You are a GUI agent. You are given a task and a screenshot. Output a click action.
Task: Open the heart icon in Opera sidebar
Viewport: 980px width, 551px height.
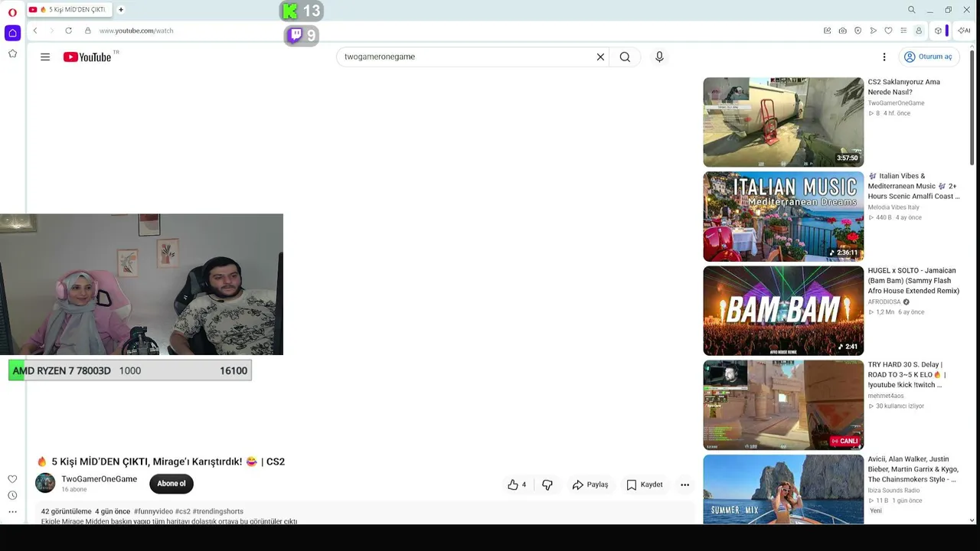[12, 479]
